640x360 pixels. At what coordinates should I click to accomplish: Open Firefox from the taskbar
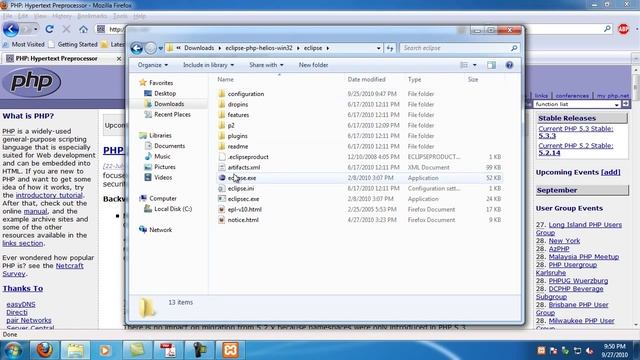click(x=44, y=350)
